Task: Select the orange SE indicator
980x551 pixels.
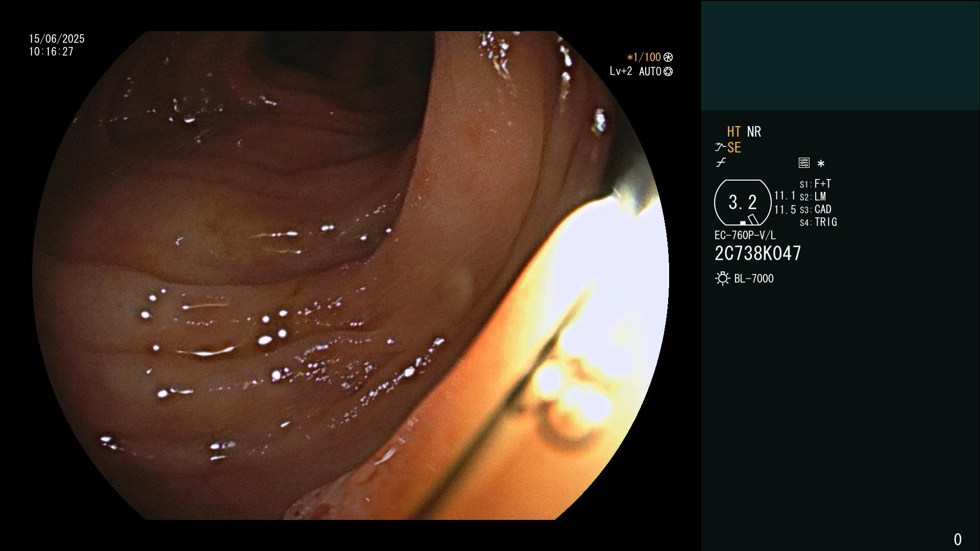Action: [734, 147]
